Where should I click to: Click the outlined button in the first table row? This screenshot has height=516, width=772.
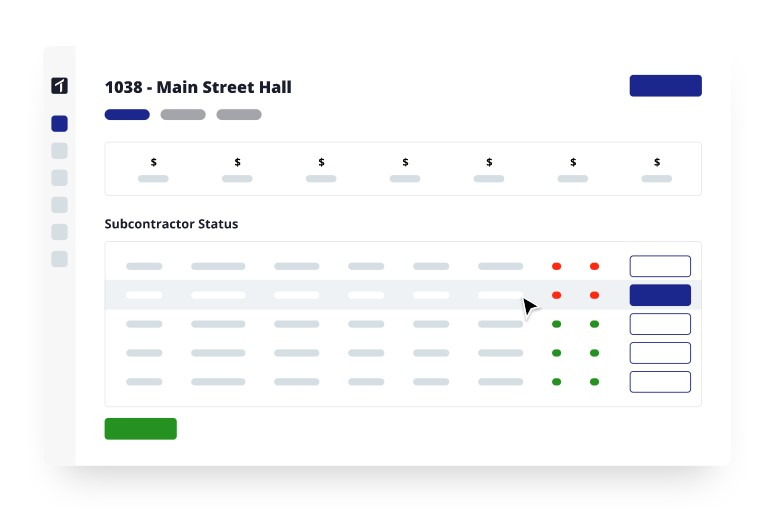(660, 266)
